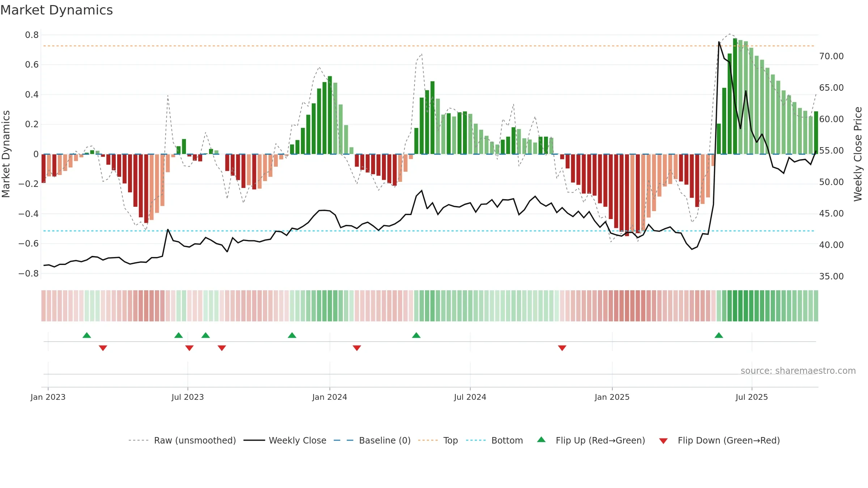Click the last green flip-up triangle in 2025

coord(719,335)
